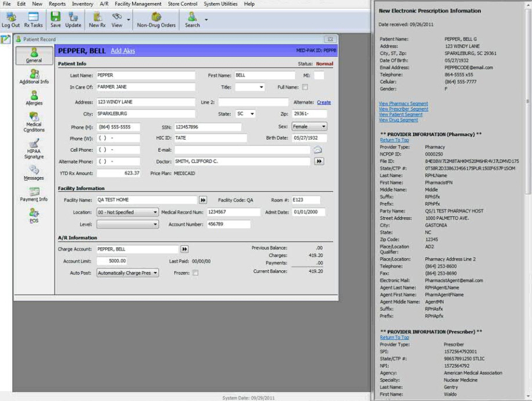Click into the Last Name field

[x=145, y=76]
